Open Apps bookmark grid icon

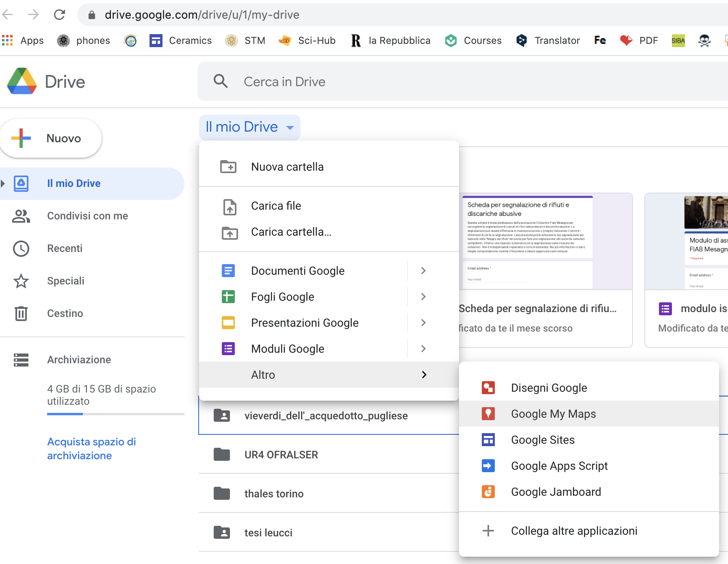7,40
